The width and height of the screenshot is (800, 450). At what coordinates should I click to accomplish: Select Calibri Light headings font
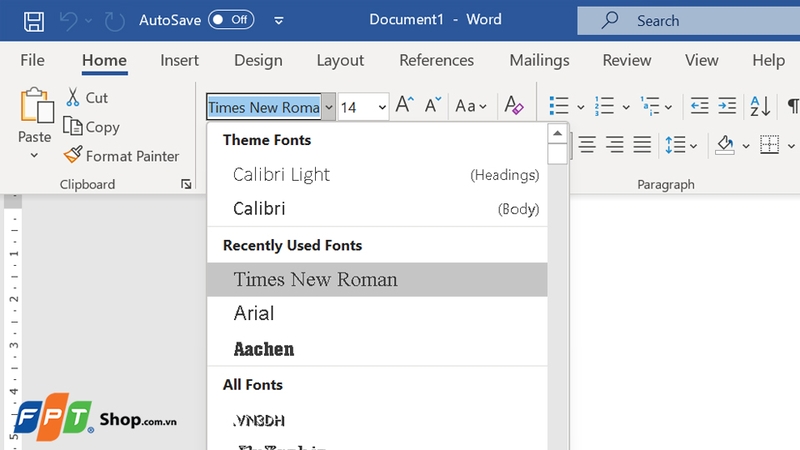(x=281, y=174)
